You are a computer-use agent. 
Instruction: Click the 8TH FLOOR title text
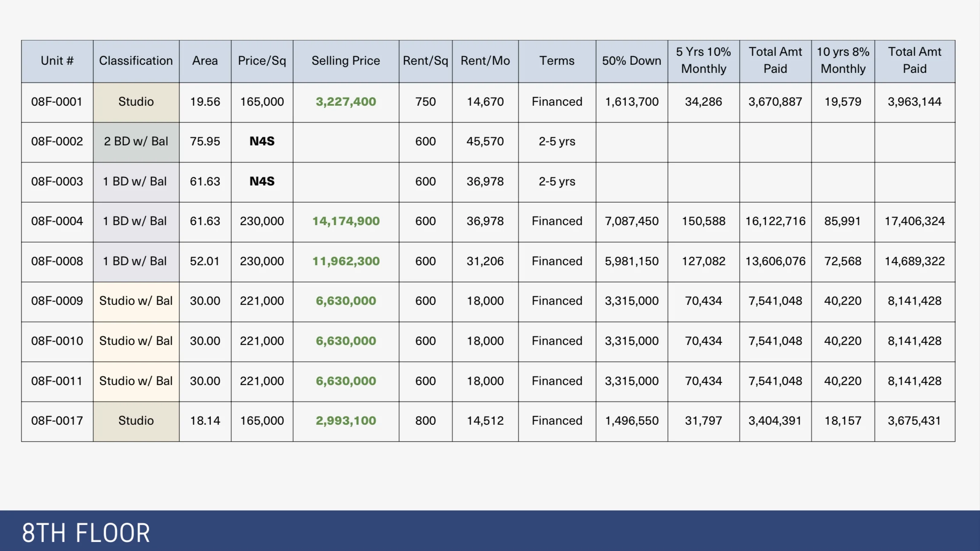coord(86,533)
